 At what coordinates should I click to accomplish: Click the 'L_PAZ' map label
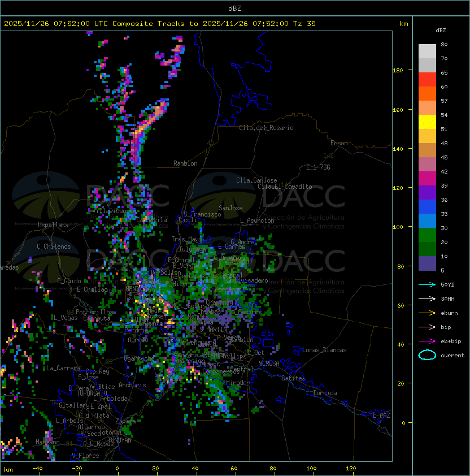(x=381, y=416)
